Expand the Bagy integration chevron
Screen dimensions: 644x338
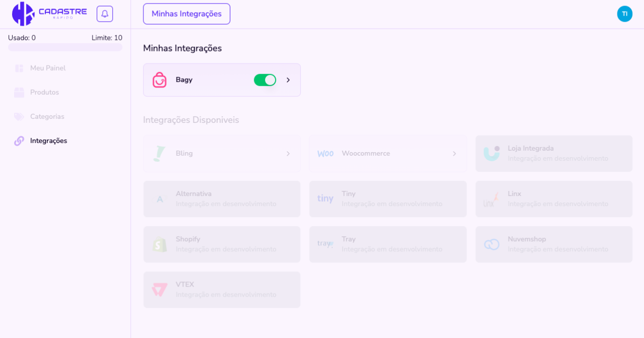tap(288, 80)
